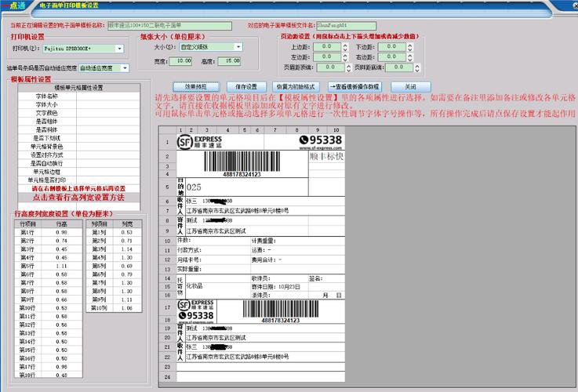The image size is (578, 392).
Task: Click the paper width input field
Action: coord(181,60)
